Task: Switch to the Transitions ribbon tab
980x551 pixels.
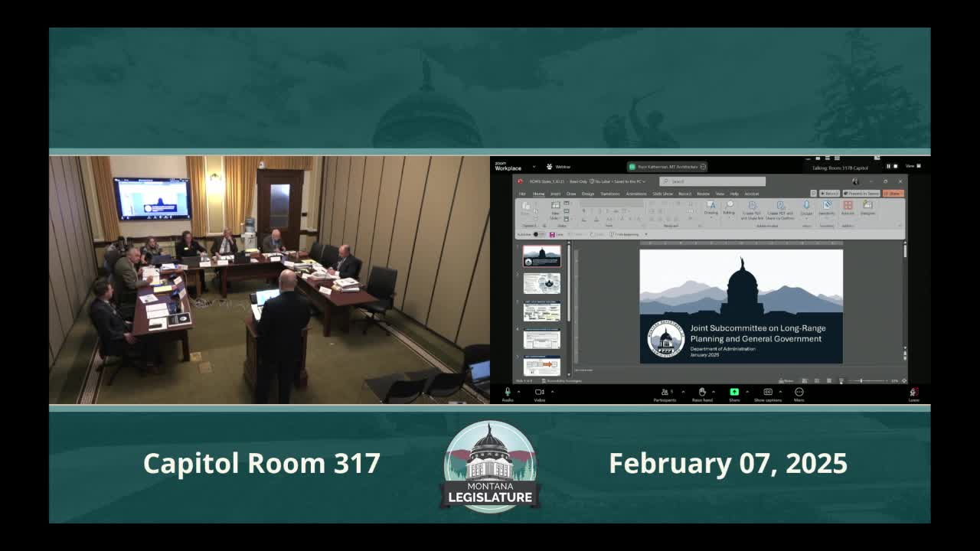Action: [609, 194]
